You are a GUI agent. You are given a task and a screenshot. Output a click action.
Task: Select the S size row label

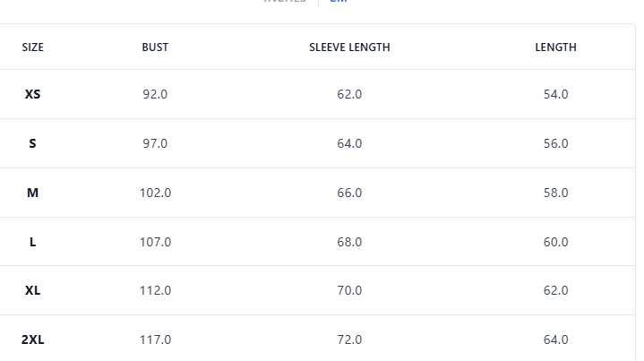[33, 143]
